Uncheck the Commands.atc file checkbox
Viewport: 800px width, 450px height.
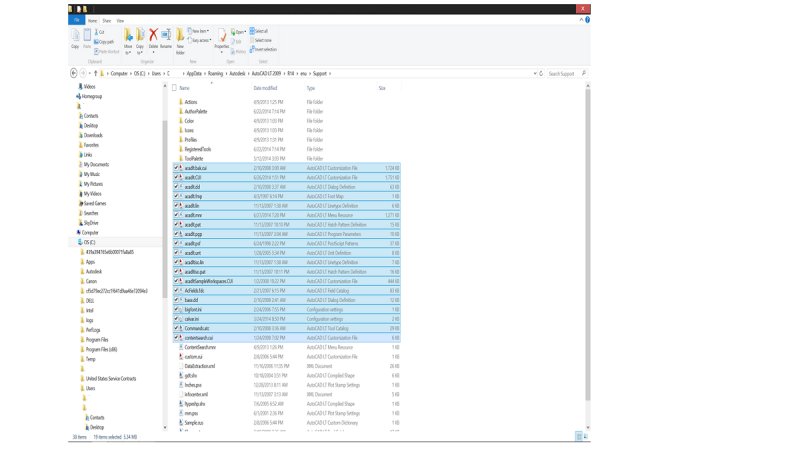click(177, 328)
